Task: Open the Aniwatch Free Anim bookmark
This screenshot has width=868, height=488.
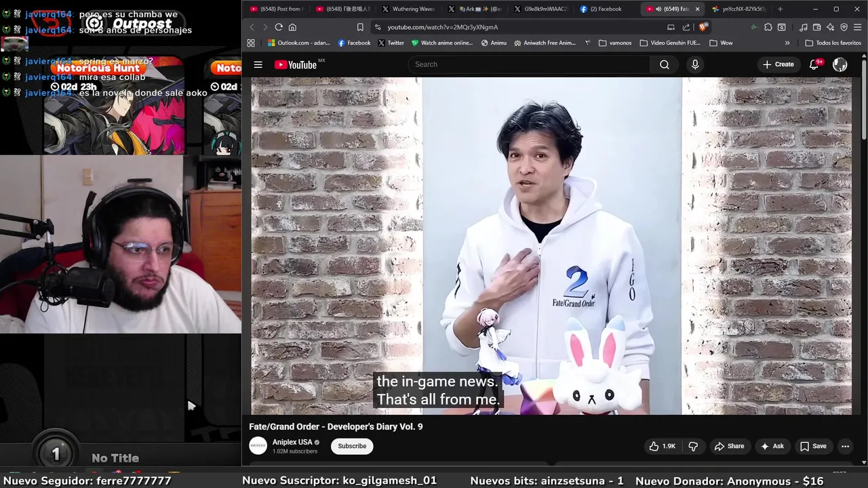Action: point(545,43)
